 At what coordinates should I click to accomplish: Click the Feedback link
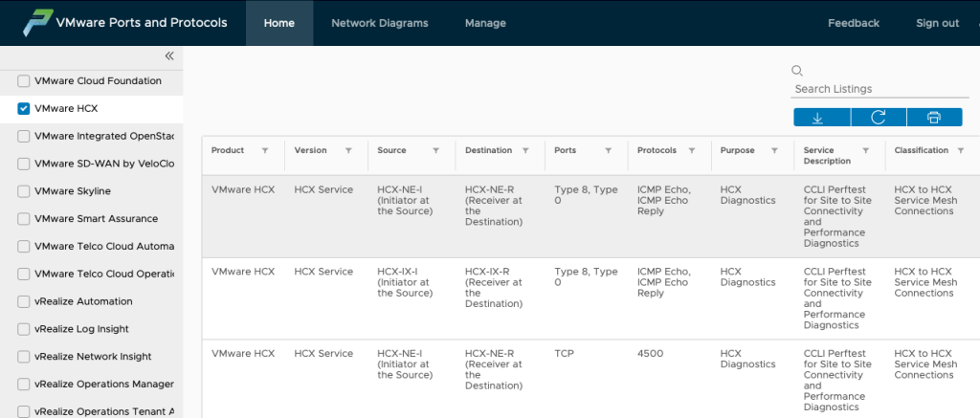point(853,23)
